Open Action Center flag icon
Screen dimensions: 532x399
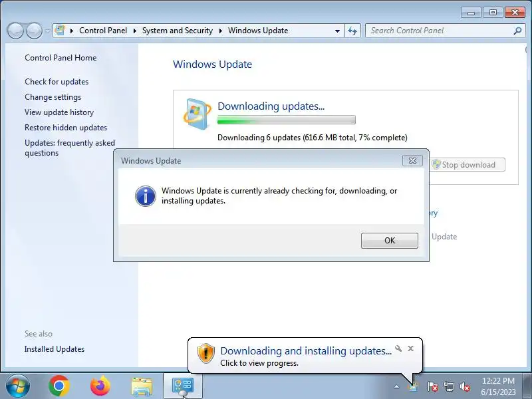click(432, 386)
